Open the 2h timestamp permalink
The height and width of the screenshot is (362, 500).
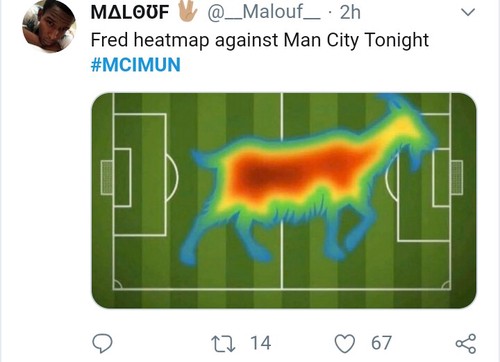[x=350, y=12]
